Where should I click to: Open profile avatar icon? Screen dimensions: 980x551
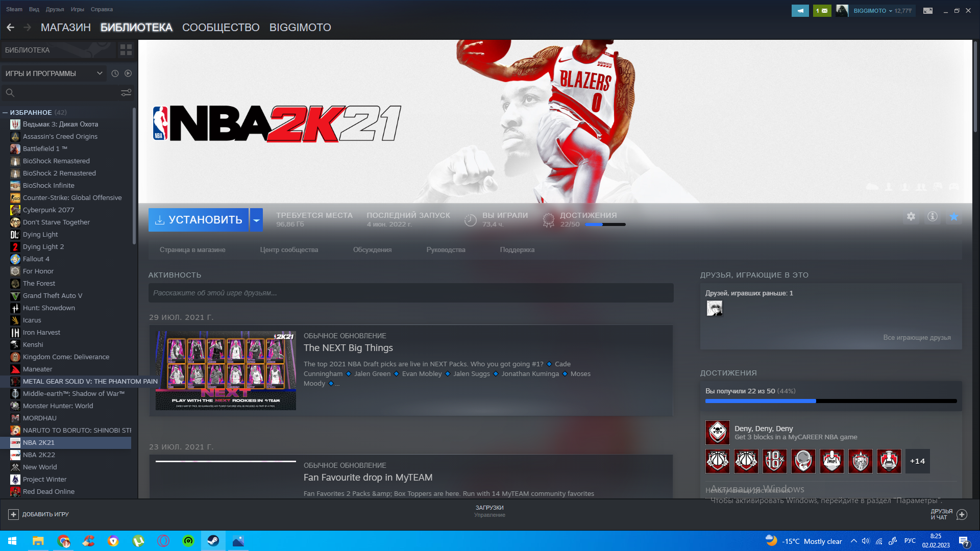(842, 11)
